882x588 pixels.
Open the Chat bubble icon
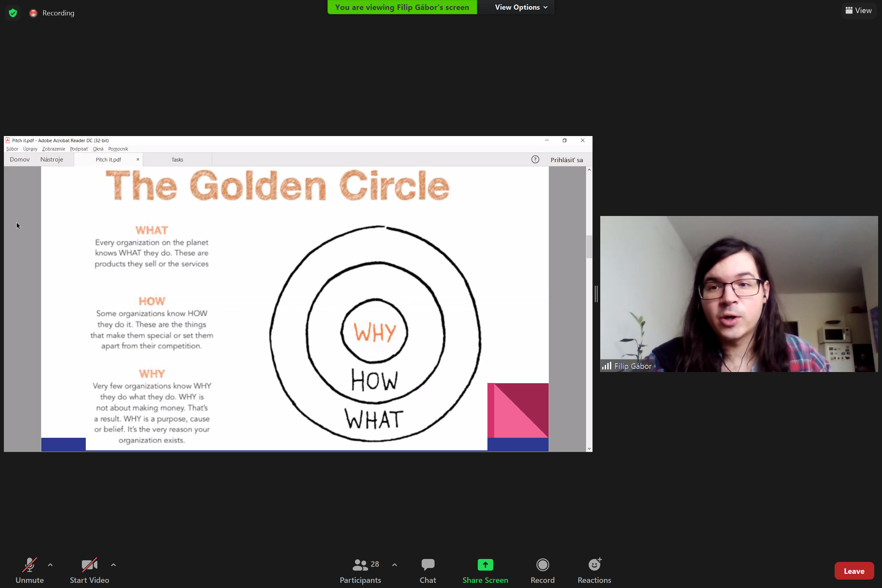[x=427, y=565]
